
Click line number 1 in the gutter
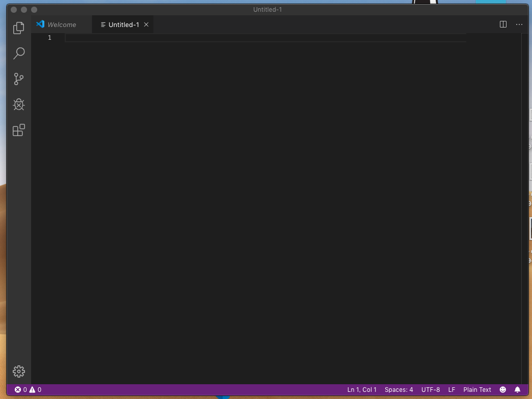point(49,38)
